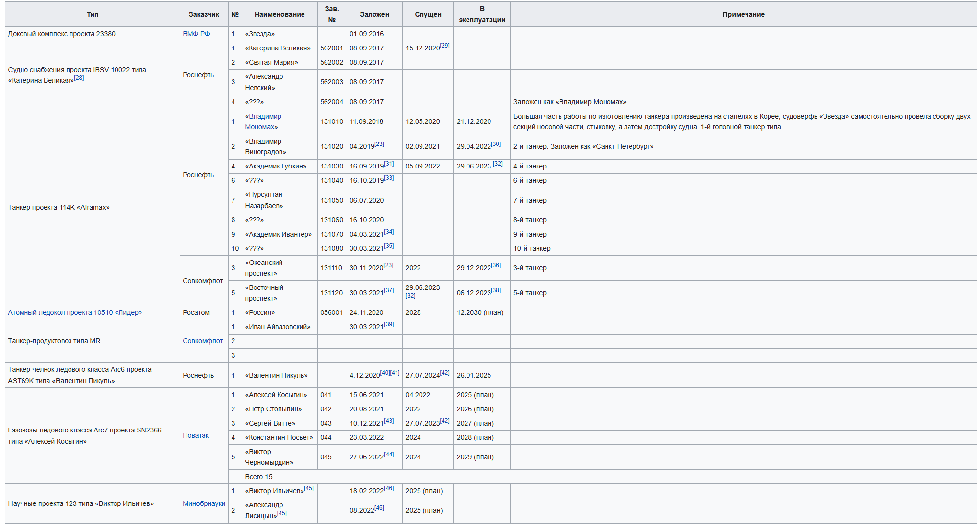
Task: Select the «Алексей Косыгин» name cell
Action: pos(280,395)
